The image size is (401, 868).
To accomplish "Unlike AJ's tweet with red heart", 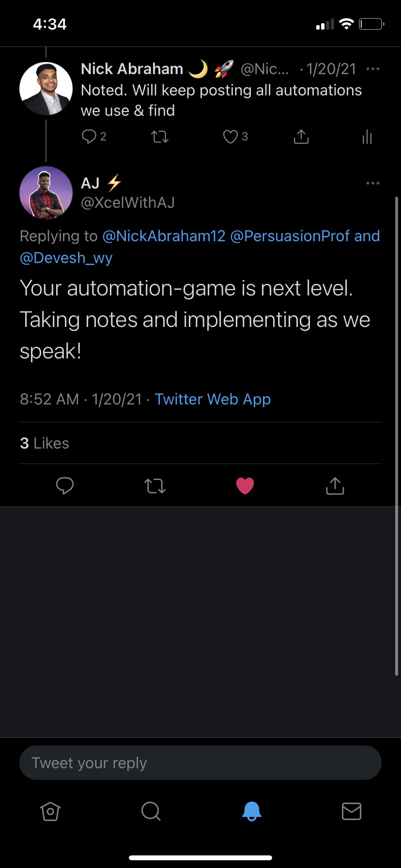I will (x=245, y=485).
